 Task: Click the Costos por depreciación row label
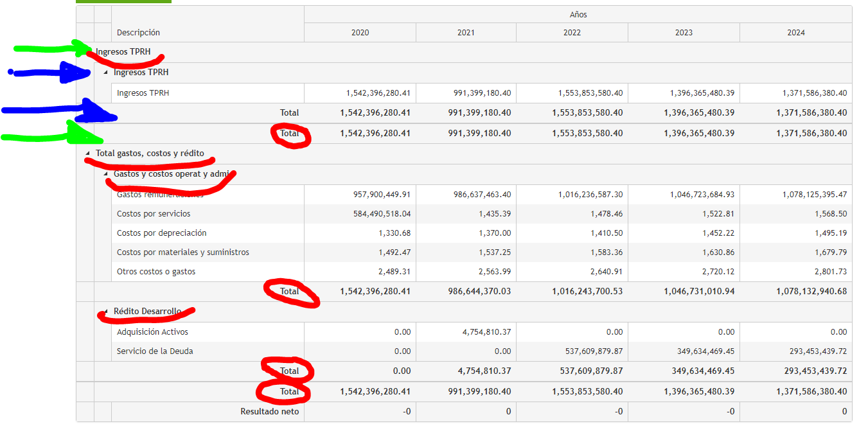click(161, 233)
